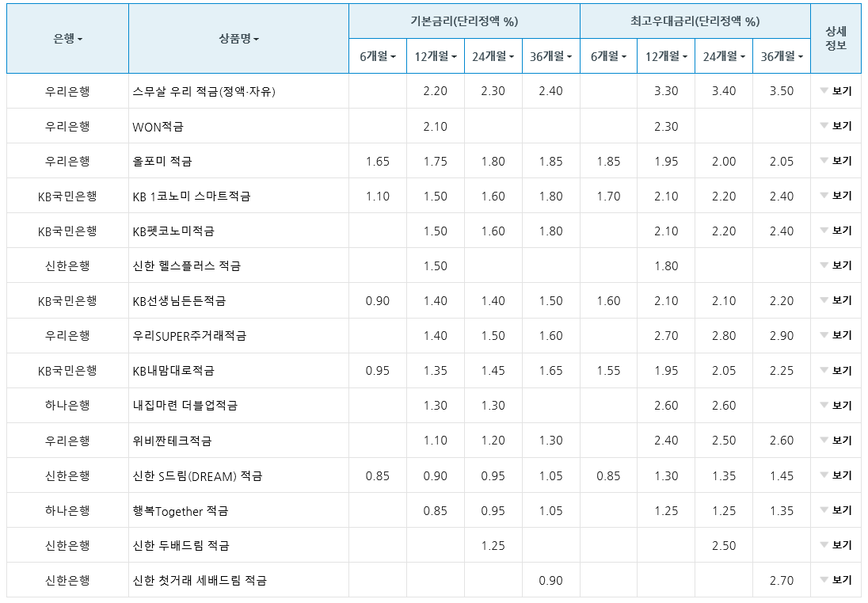Click 기본금리(단리정액 %) group header
Viewport: 868px width, 603px height.
464,21
